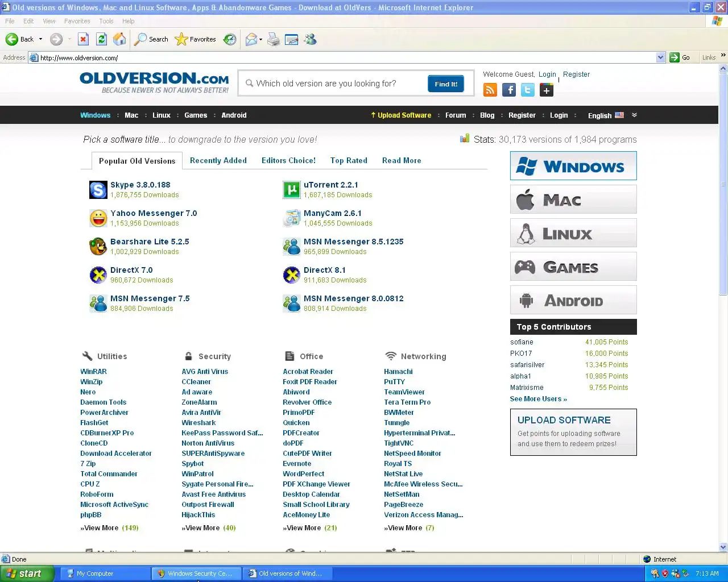
Task: Click the Print toolbar icon
Action: pos(274,39)
